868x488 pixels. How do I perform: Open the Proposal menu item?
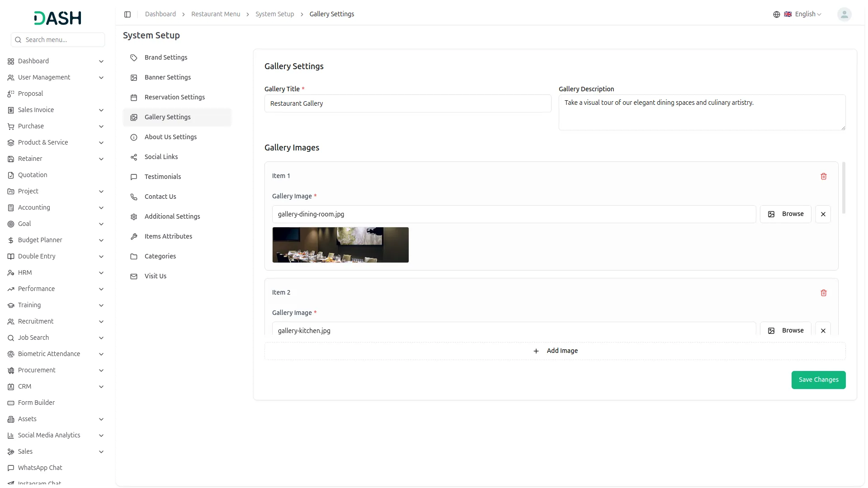point(30,94)
